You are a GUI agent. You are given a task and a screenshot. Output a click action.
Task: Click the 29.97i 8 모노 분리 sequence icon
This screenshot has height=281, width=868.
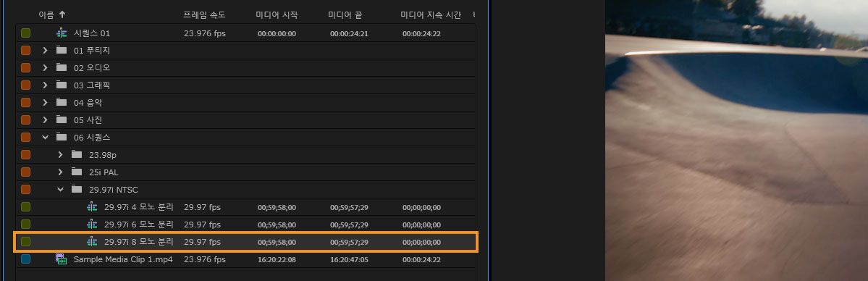point(92,242)
